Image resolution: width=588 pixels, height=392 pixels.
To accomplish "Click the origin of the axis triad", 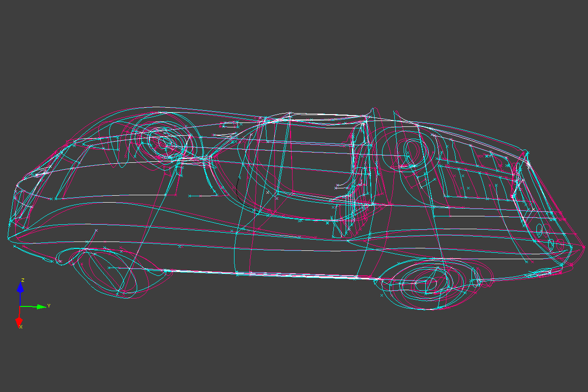I will (20, 306).
